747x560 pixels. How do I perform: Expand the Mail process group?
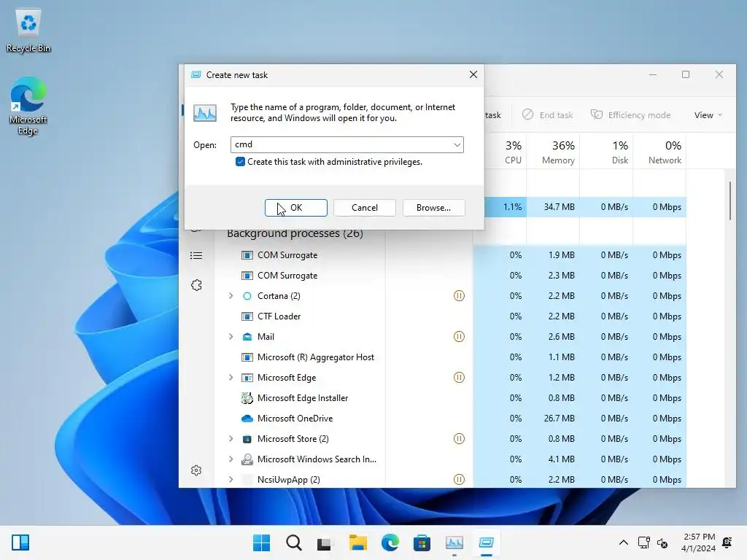coord(231,337)
